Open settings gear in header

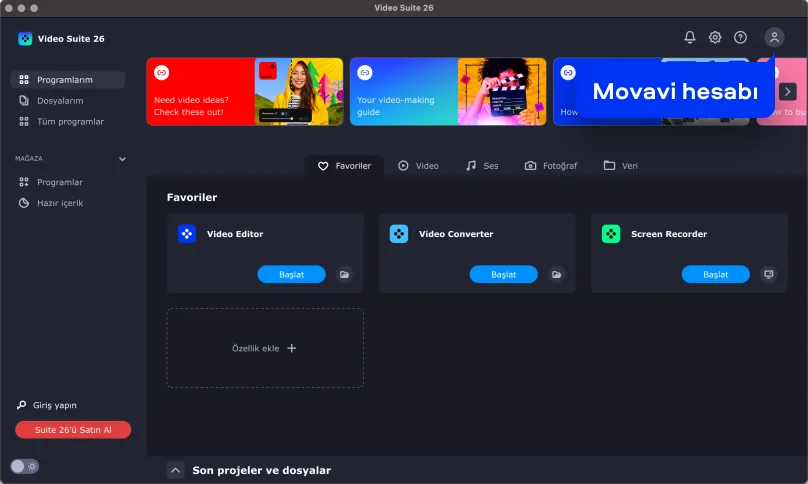pos(715,37)
